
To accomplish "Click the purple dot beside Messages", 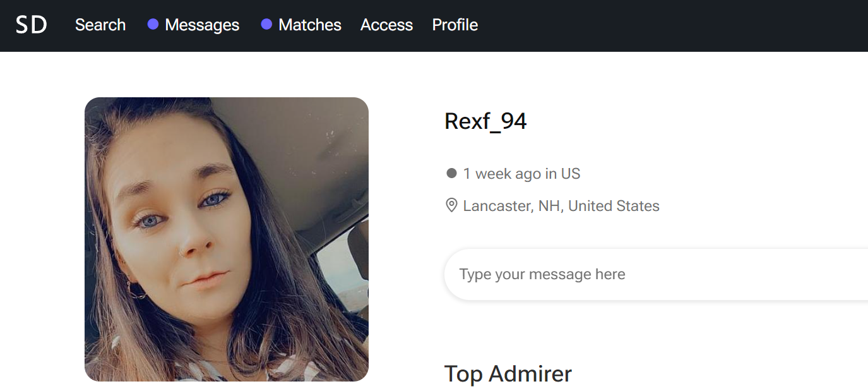I will [153, 25].
